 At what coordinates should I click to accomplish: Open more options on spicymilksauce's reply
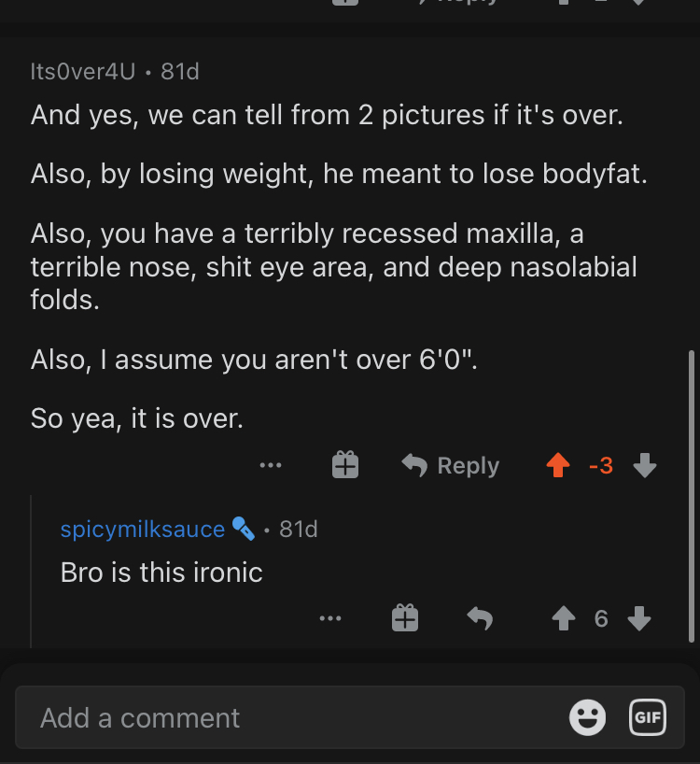click(329, 618)
